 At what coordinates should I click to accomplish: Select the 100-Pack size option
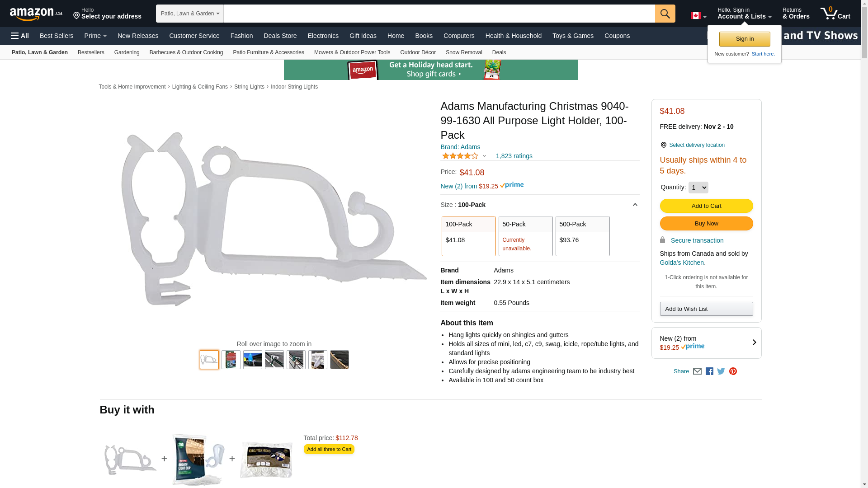(x=468, y=236)
